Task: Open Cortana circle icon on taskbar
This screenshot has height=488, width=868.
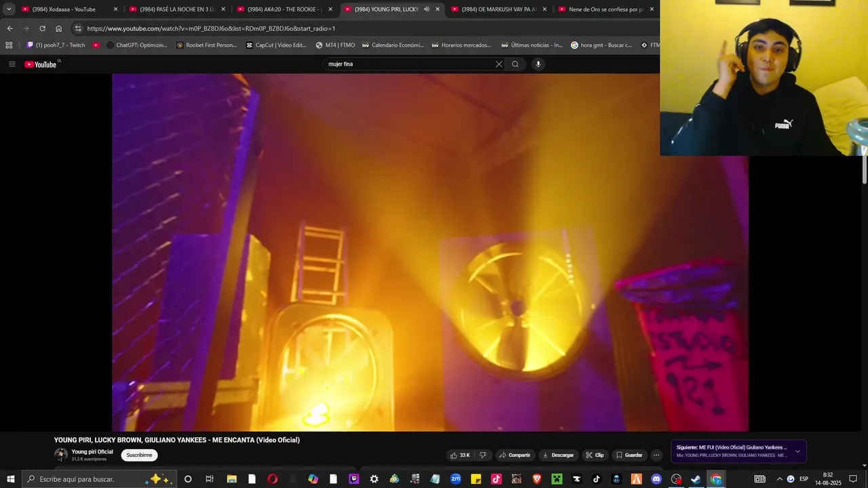Action: pyautogui.click(x=188, y=479)
